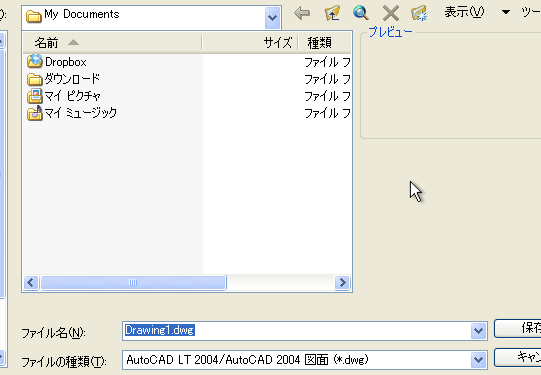Click the My Documents folder combo box
This screenshot has width=541, height=375.
(151, 18)
